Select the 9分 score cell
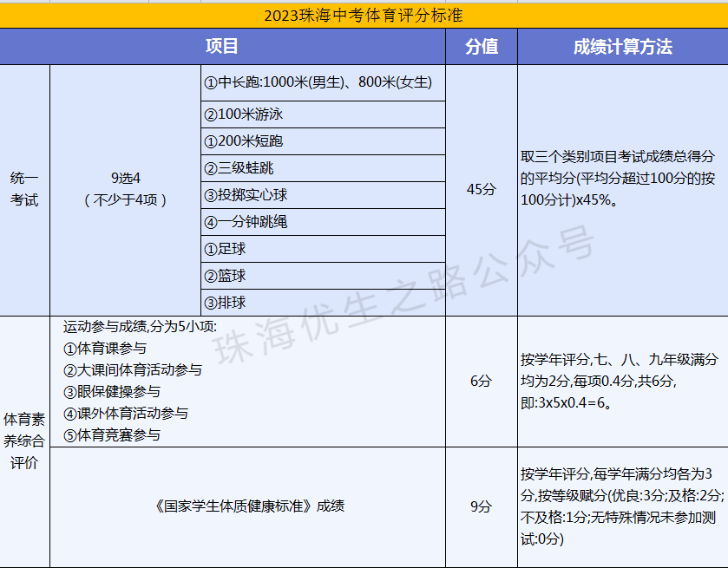728x568 pixels. [x=482, y=506]
